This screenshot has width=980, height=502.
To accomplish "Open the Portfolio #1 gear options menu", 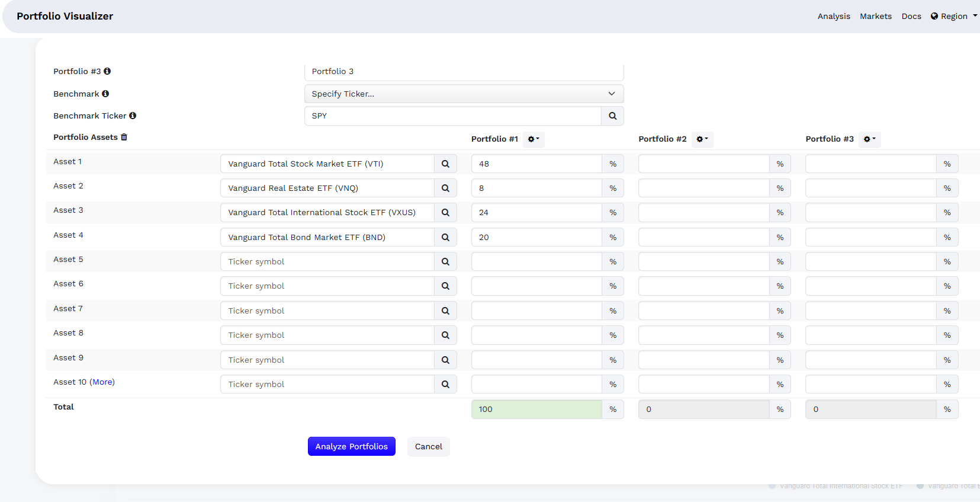I will 533,139.
